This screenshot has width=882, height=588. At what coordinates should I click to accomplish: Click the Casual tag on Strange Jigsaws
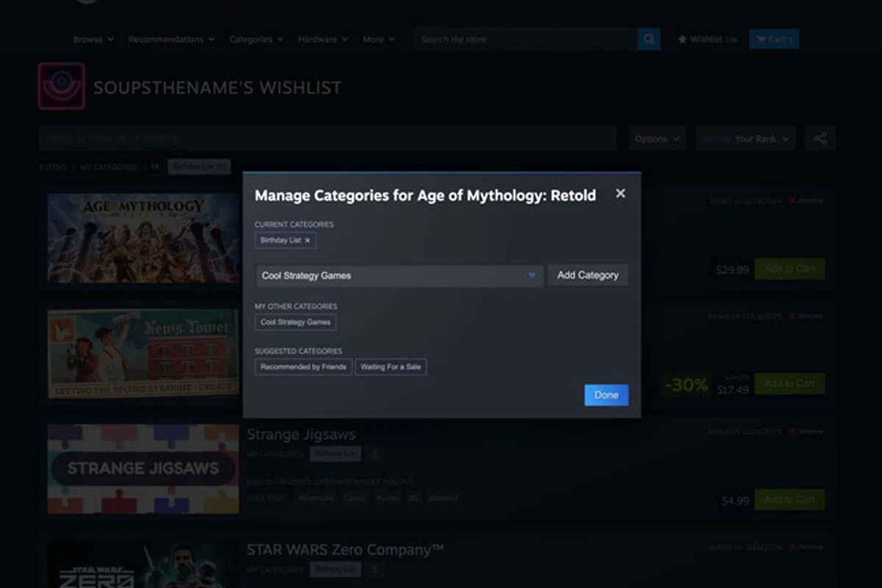click(356, 498)
